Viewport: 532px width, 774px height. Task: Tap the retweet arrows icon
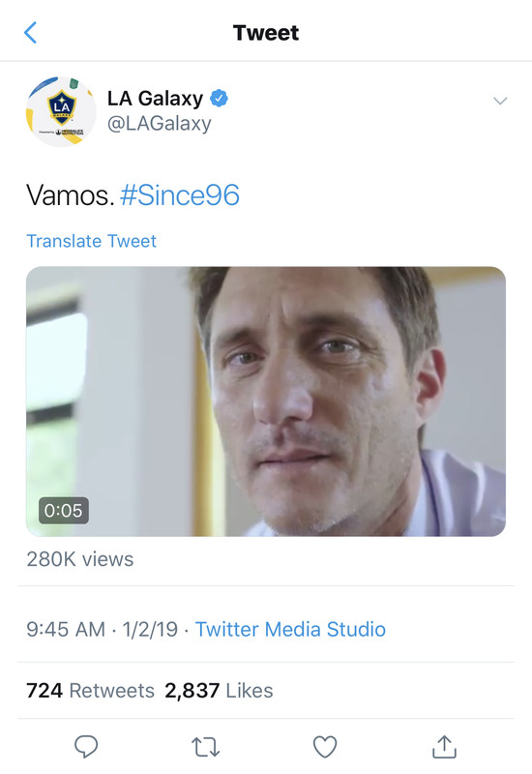click(205, 747)
